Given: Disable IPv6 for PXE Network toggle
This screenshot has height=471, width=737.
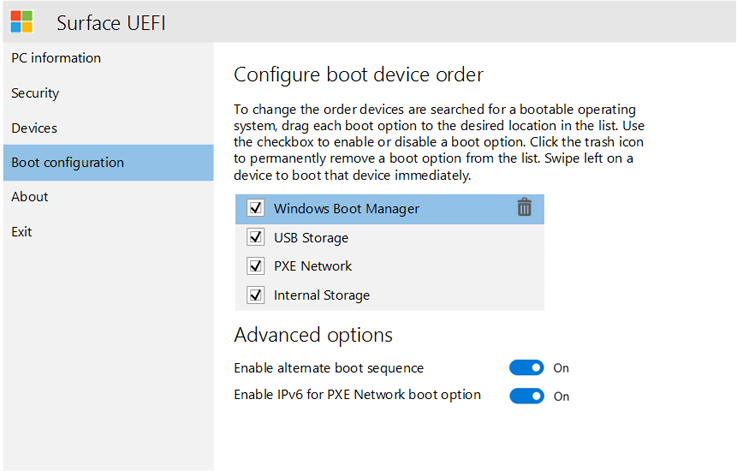Looking at the screenshot, I should 526,396.
